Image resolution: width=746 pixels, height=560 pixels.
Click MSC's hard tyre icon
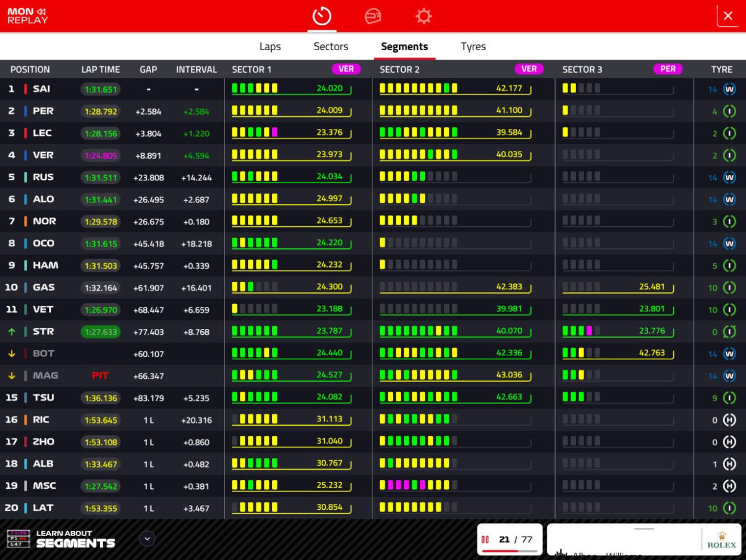coord(729,486)
